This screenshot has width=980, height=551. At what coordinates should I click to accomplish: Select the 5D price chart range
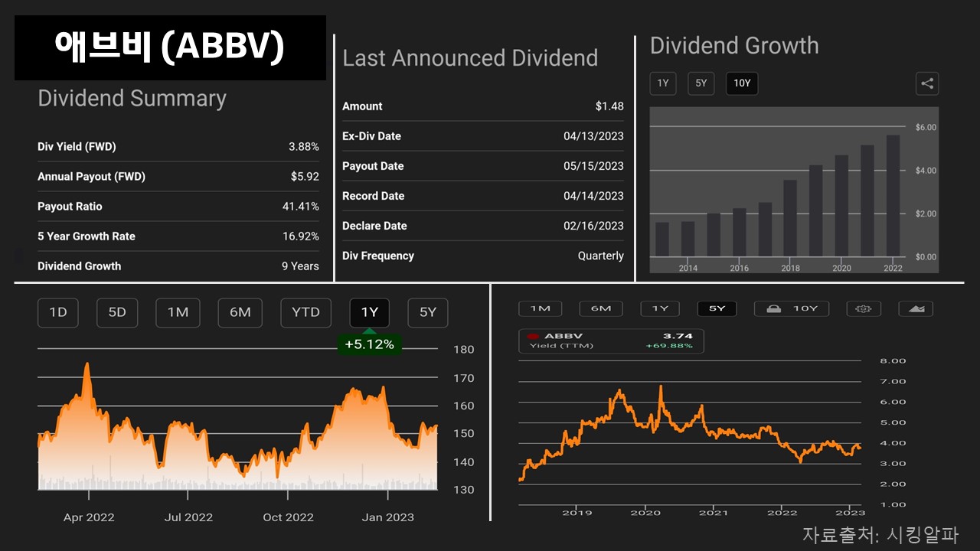click(117, 312)
